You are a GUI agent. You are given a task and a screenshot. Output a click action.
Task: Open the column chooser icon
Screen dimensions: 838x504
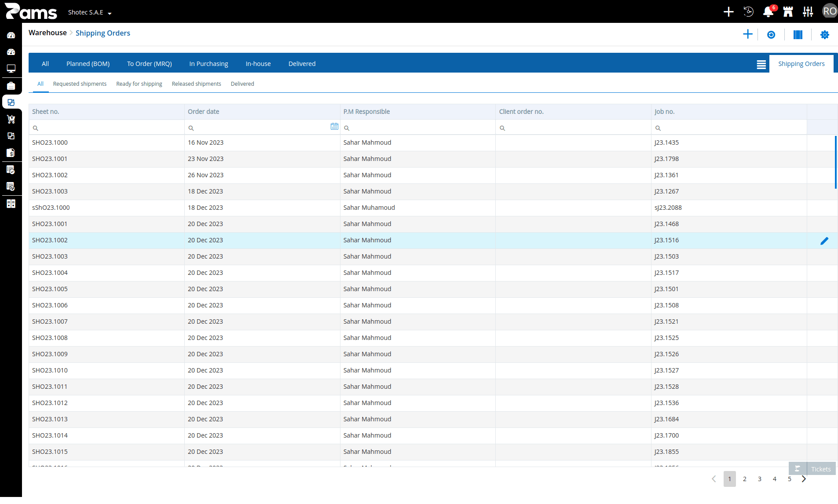click(798, 35)
